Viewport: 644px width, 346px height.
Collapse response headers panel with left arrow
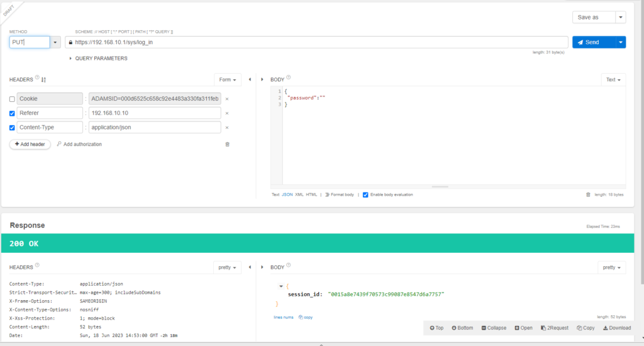[250, 267]
